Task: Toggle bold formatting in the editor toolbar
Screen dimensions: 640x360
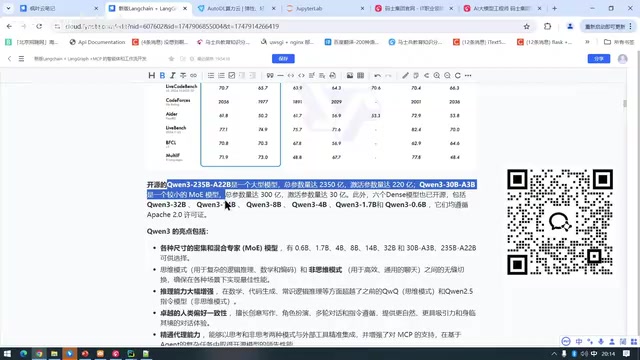Action: (x=162, y=76)
